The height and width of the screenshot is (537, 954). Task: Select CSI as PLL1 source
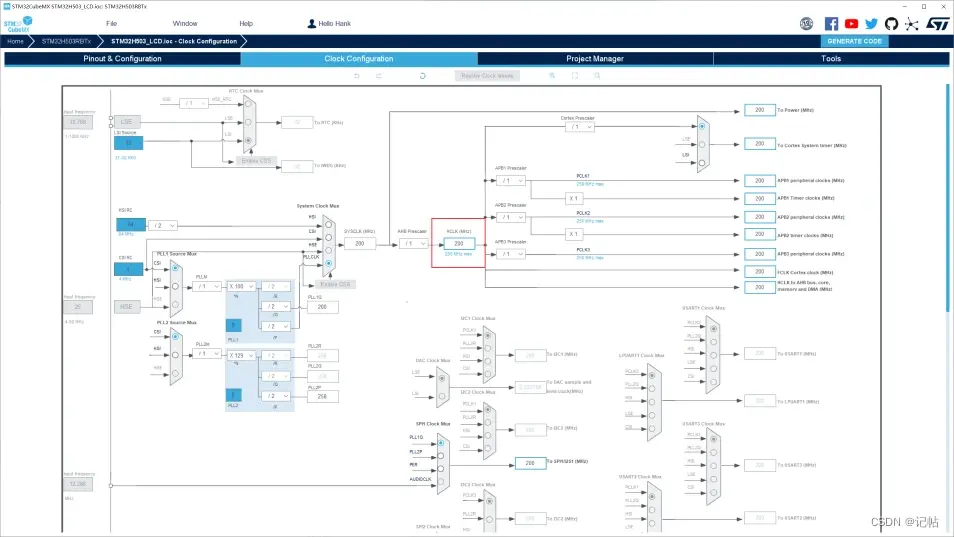click(x=175, y=268)
